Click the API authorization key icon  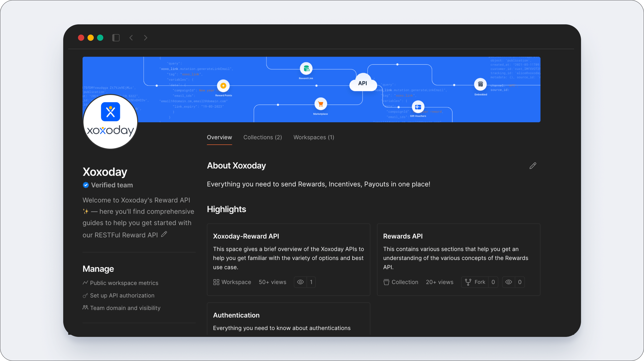tap(85, 295)
